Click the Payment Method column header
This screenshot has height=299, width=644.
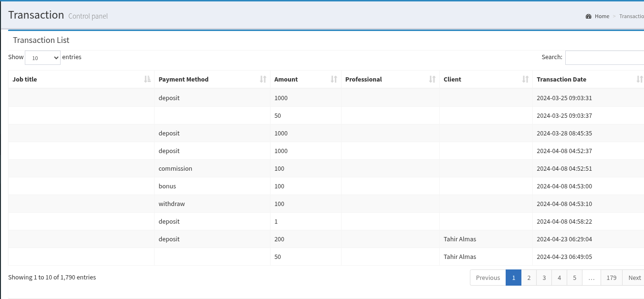click(212, 79)
